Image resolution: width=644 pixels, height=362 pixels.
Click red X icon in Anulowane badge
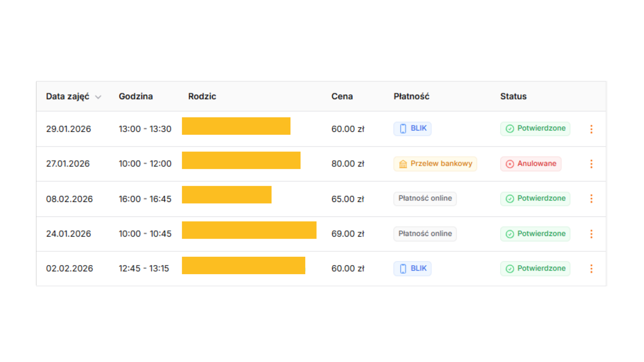[x=509, y=164]
